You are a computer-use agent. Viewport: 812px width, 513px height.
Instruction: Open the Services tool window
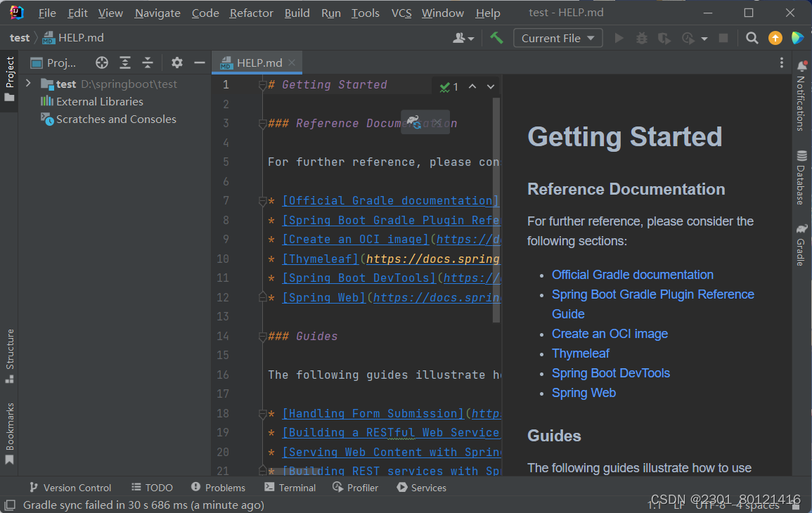coord(422,487)
